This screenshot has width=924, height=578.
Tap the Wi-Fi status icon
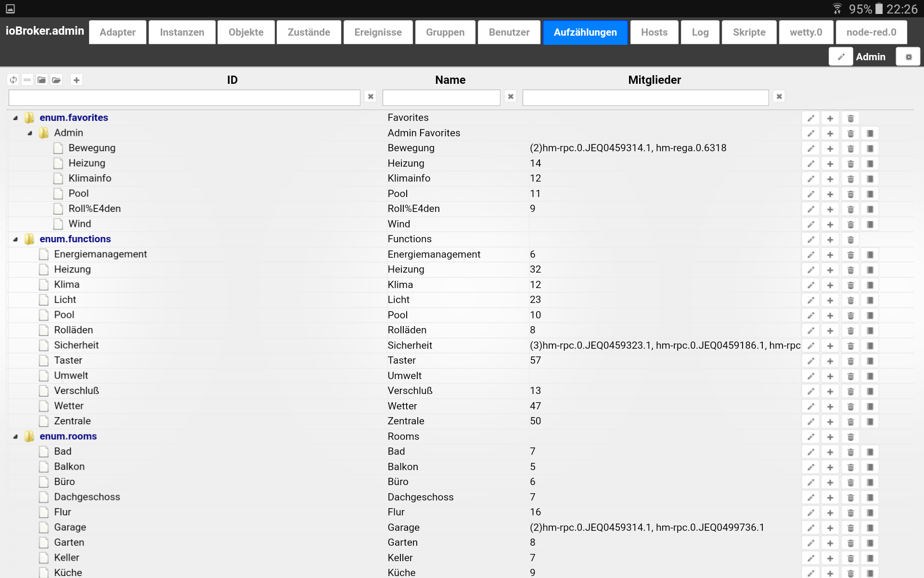(837, 9)
